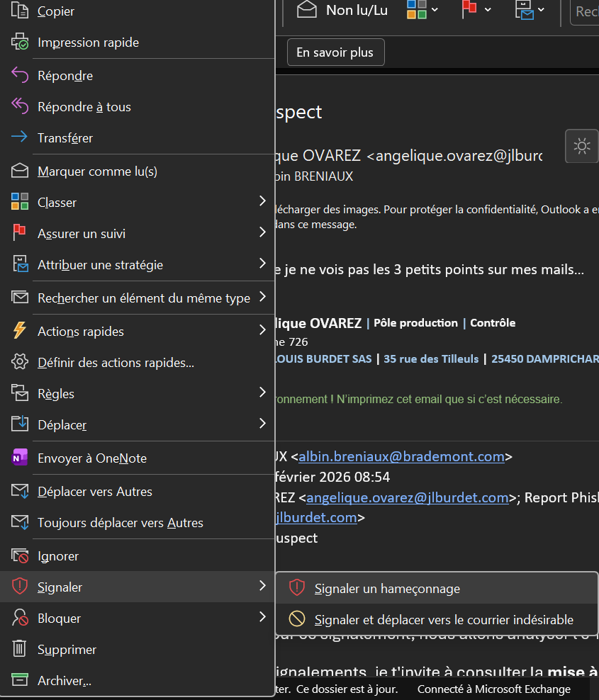Click the Transférer arrow icon
Image resolution: width=599 pixels, height=700 pixels.
[20, 137]
